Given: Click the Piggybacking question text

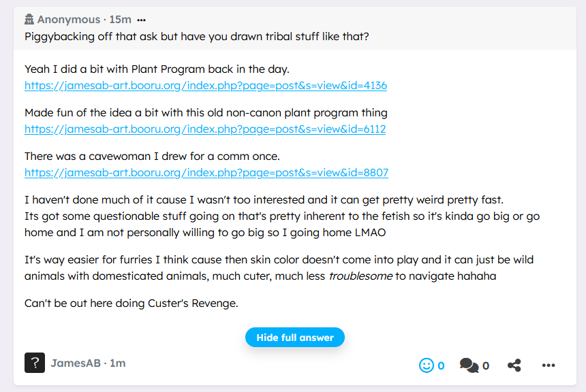Looking at the screenshot, I should click(196, 36).
